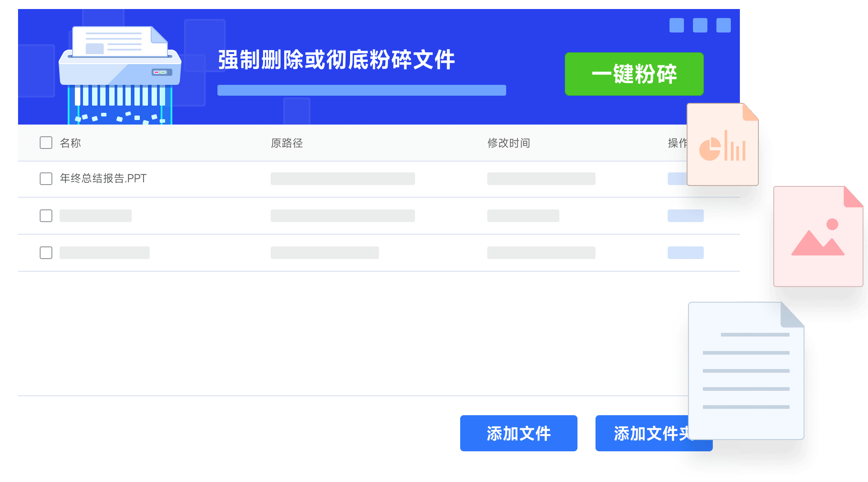Tick the checkbox in the third file row
Image resolution: width=868 pixels, height=482 pixels.
point(46,253)
